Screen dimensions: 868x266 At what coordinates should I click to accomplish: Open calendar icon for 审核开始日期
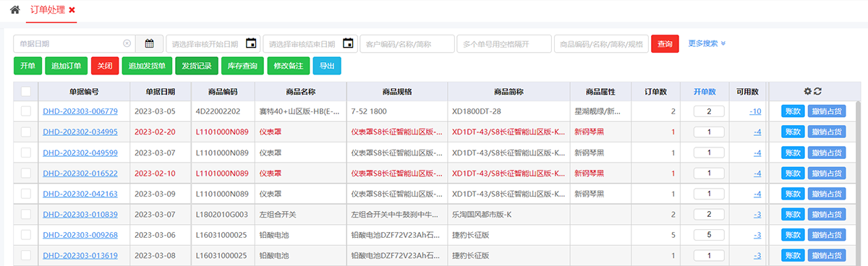pyautogui.click(x=251, y=43)
